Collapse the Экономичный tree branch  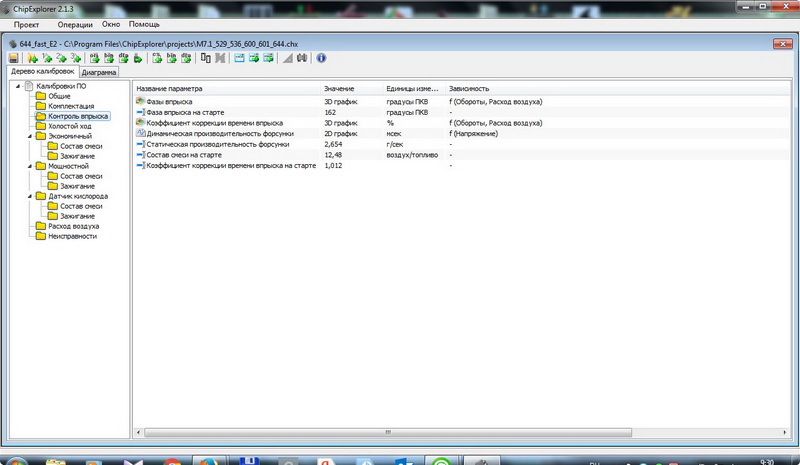(31, 136)
